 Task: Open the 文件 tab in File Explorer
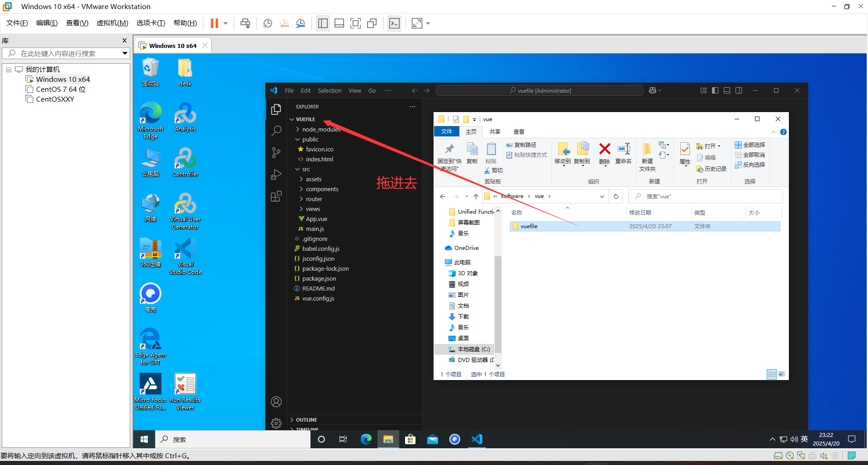(447, 132)
